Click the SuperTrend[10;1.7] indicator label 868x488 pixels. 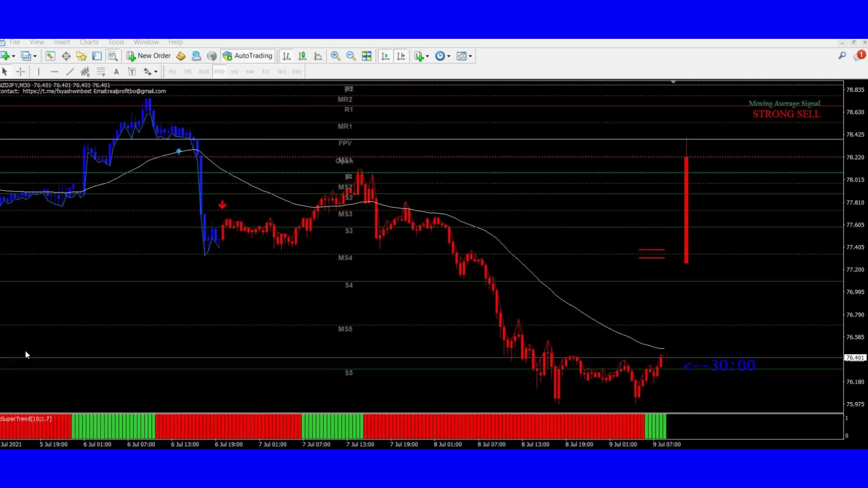click(26, 419)
